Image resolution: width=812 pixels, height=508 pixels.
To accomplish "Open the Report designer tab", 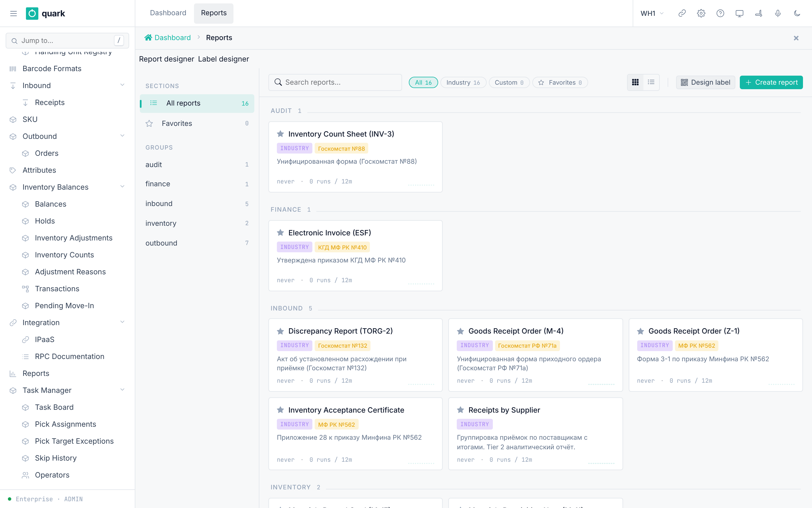I will 166,59.
